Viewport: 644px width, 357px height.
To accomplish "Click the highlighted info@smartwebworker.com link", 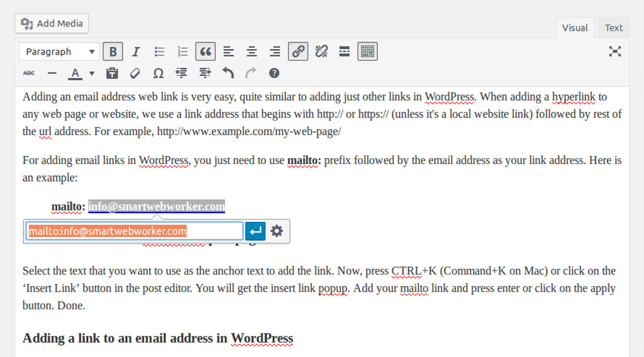I will click(157, 206).
